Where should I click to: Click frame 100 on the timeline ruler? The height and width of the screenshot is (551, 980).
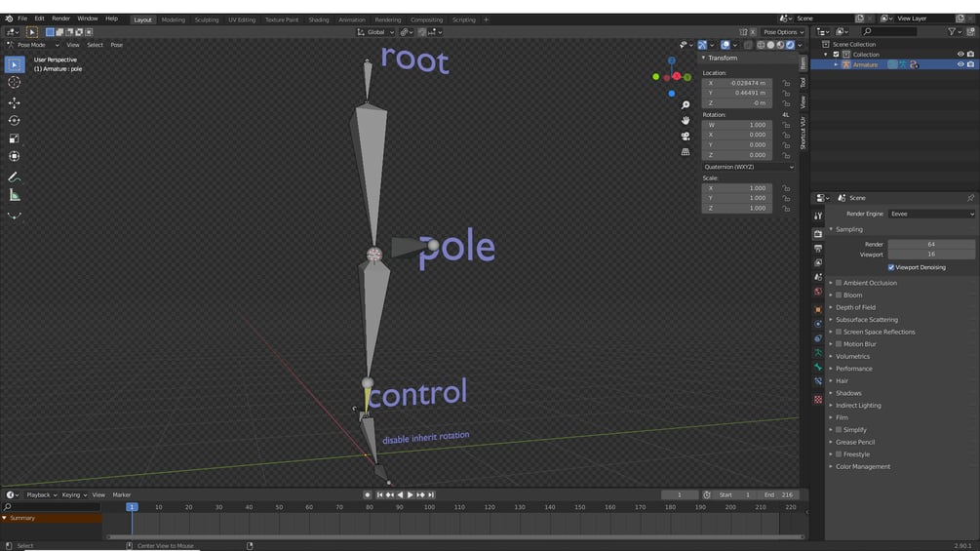[x=429, y=507]
